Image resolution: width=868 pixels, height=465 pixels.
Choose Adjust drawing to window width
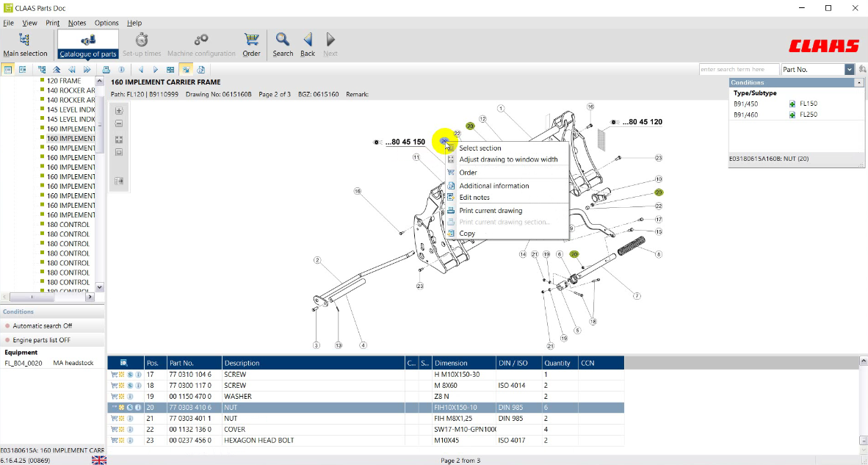[507, 159]
